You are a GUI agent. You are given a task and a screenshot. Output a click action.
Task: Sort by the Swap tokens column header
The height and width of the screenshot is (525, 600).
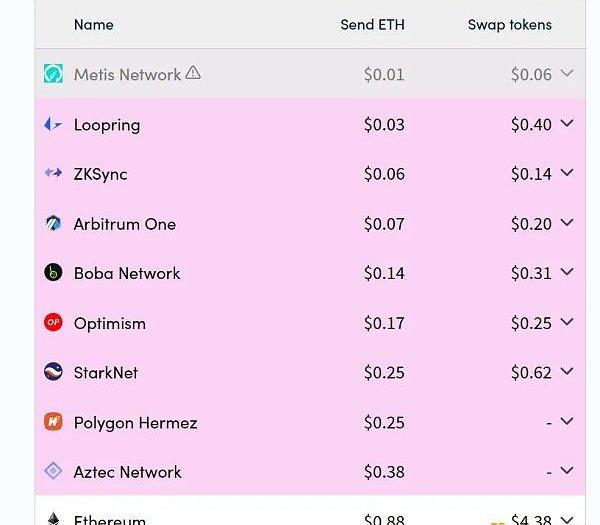pos(509,24)
